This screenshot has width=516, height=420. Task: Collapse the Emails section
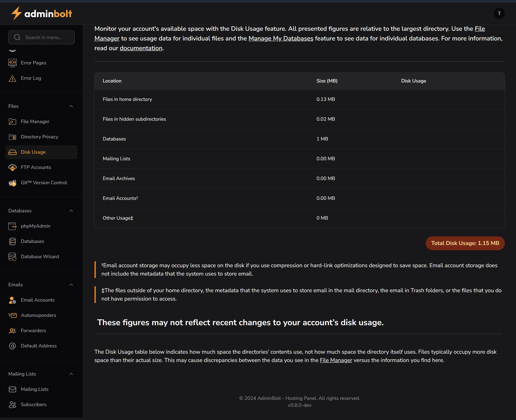coord(71,285)
